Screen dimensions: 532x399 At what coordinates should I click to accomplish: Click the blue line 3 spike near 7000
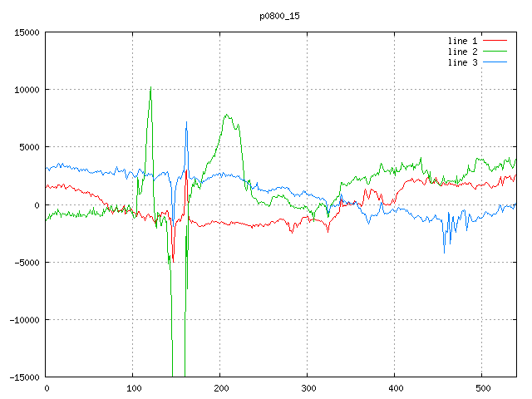pos(186,123)
